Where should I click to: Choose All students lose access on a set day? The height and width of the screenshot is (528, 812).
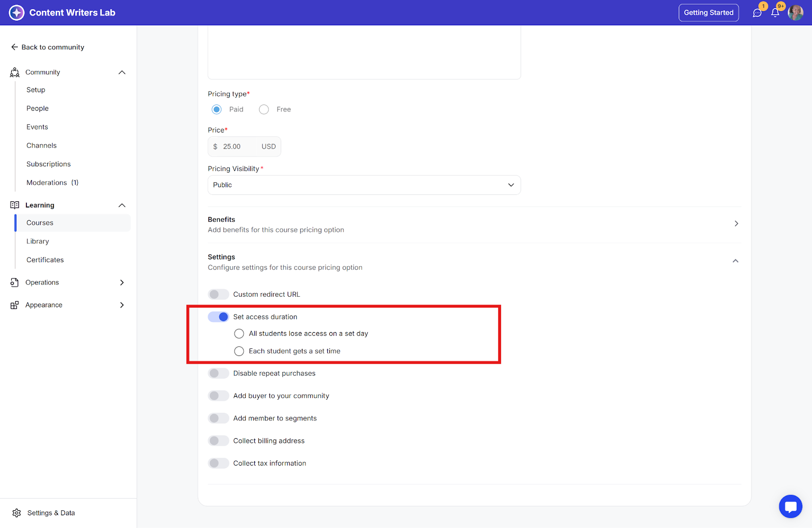pyautogui.click(x=239, y=334)
